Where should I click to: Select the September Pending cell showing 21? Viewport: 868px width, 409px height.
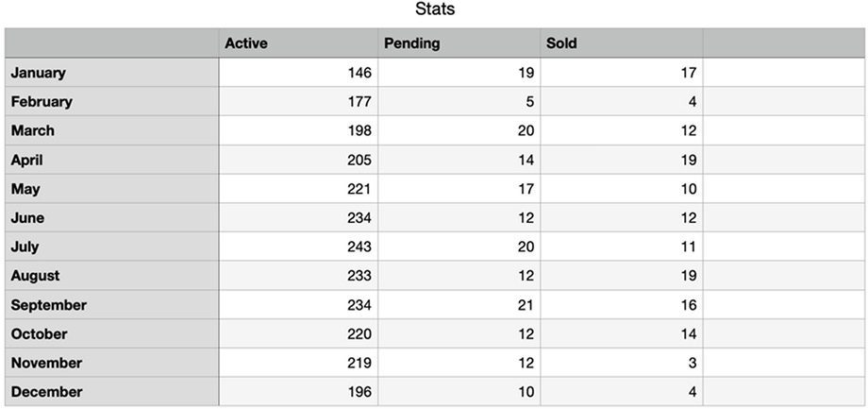point(459,305)
